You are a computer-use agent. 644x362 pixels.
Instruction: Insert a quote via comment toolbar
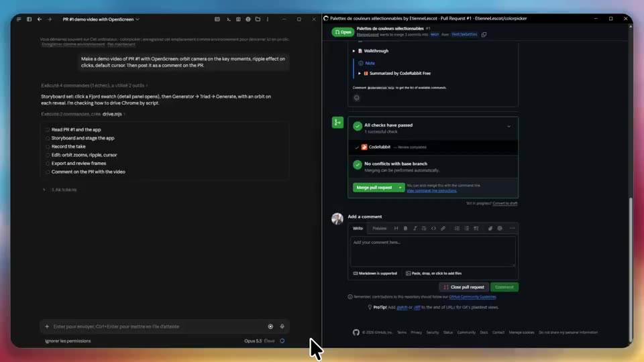[424, 228]
